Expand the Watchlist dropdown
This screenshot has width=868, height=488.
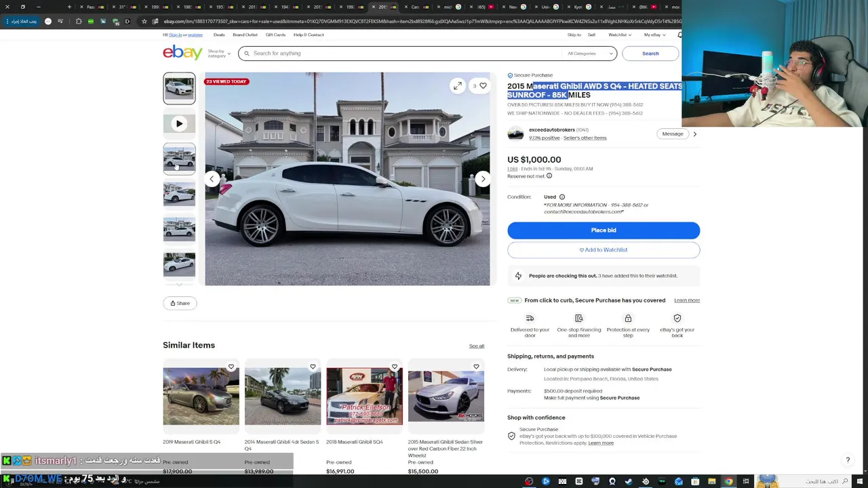[x=620, y=35]
